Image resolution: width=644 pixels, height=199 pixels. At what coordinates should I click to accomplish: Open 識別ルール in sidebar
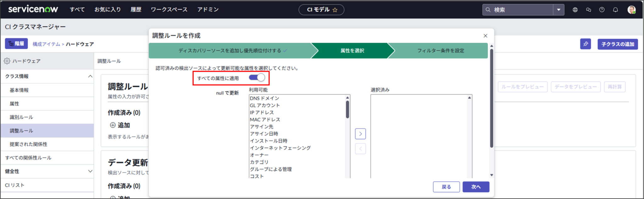(x=47, y=117)
